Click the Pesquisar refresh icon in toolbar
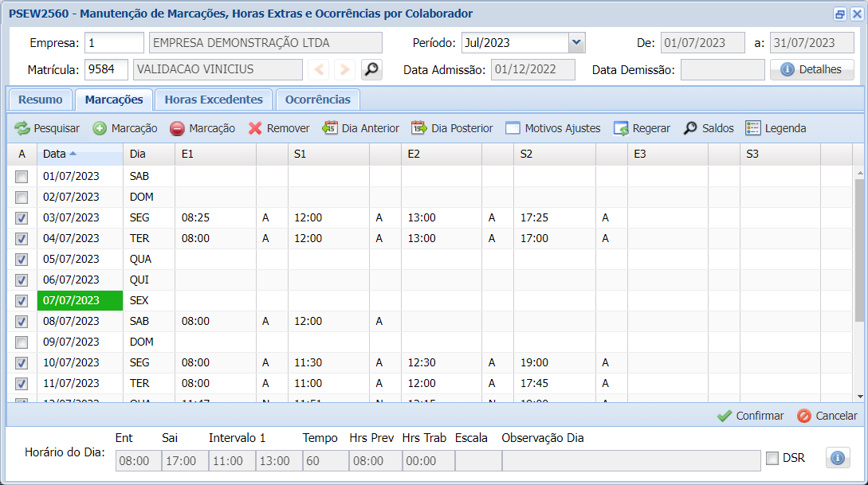Viewport: 868px width, 485px height. tap(22, 128)
